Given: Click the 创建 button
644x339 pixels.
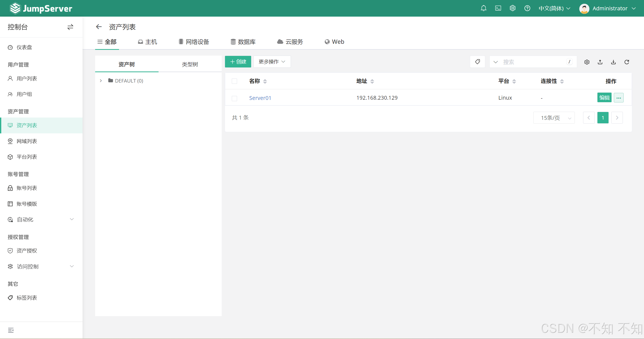Looking at the screenshot, I should pos(238,62).
